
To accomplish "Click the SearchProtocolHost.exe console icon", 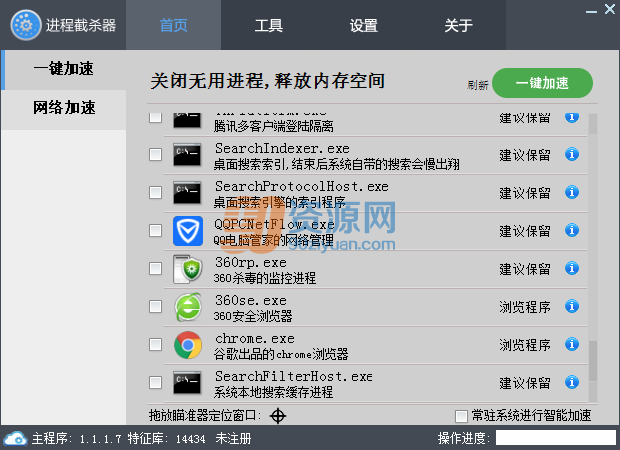I will 187,193.
